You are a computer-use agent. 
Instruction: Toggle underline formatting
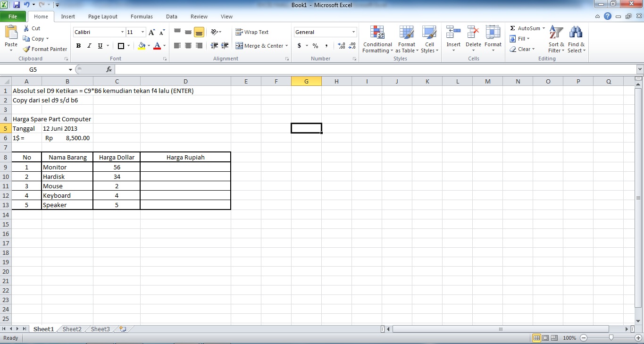(99, 46)
